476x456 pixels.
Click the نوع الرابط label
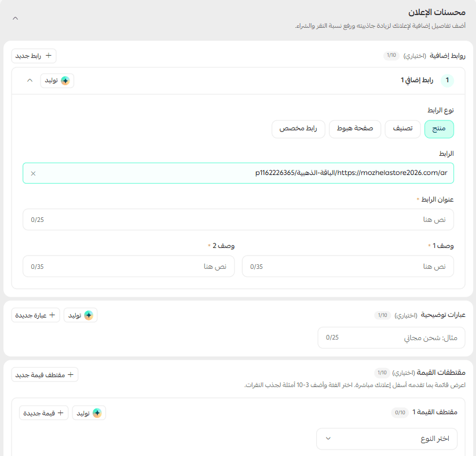tap(441, 110)
